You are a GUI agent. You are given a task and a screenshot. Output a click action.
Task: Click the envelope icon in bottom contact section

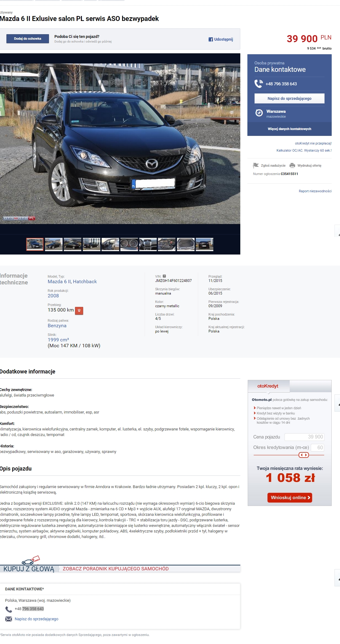point(9,619)
